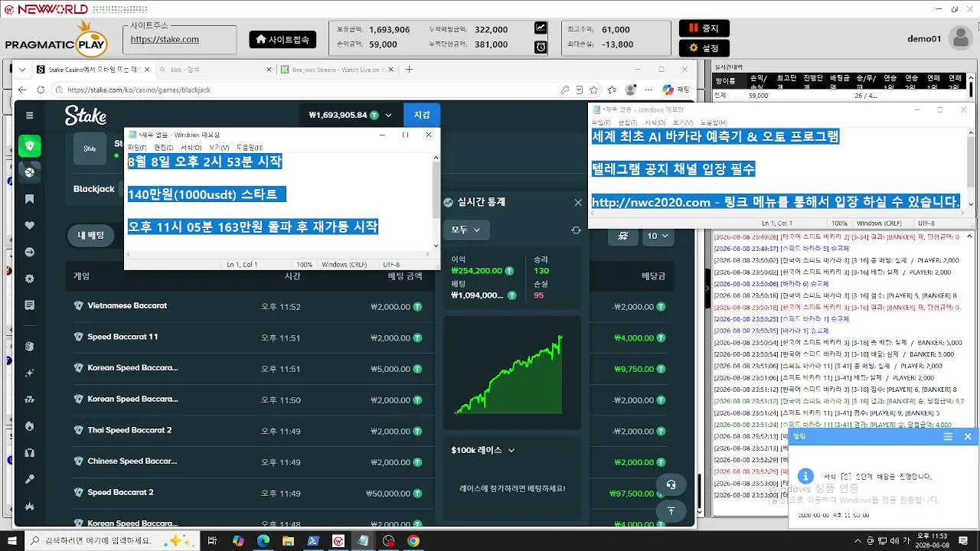The height and width of the screenshot is (551, 980).
Task: Click the 지갑 wallet button
Action: pyautogui.click(x=422, y=116)
